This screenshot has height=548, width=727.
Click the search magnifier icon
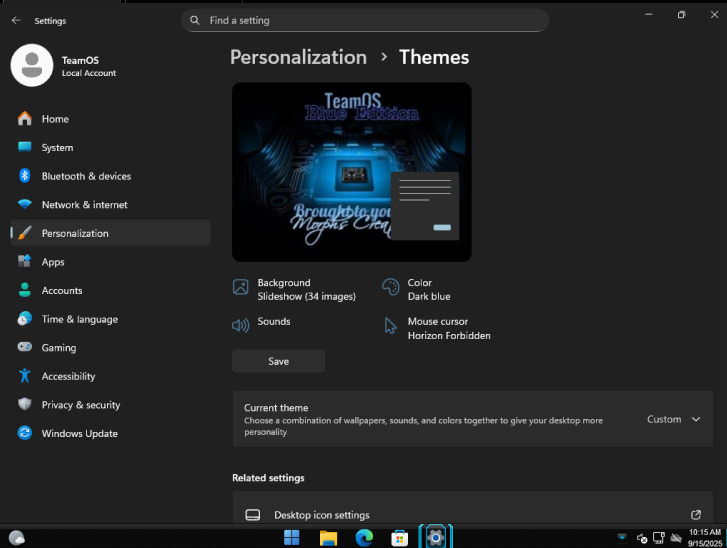pyautogui.click(x=195, y=20)
